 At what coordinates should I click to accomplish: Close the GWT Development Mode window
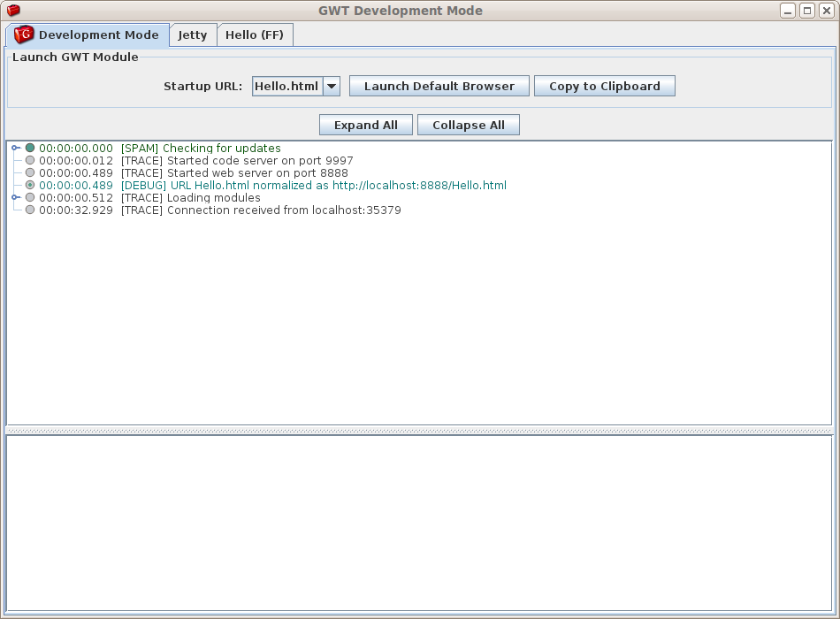tap(827, 11)
